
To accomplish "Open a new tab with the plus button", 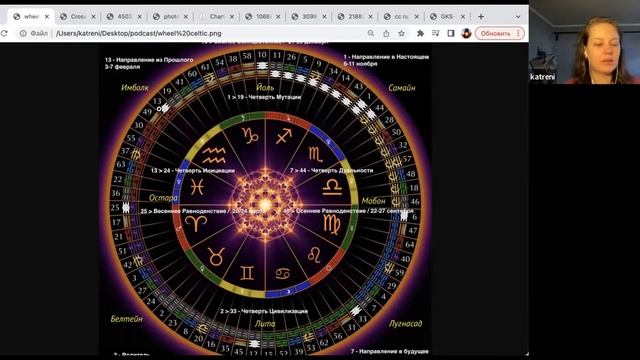I will (x=481, y=17).
